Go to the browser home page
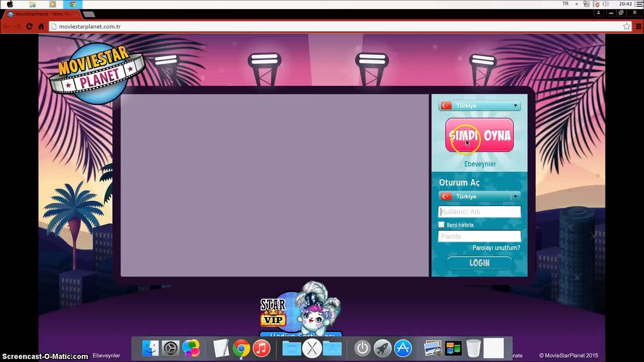 41,26
